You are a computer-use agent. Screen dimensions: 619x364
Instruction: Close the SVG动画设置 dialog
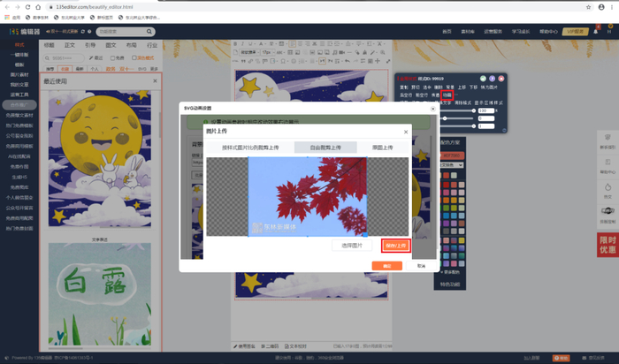point(432,109)
